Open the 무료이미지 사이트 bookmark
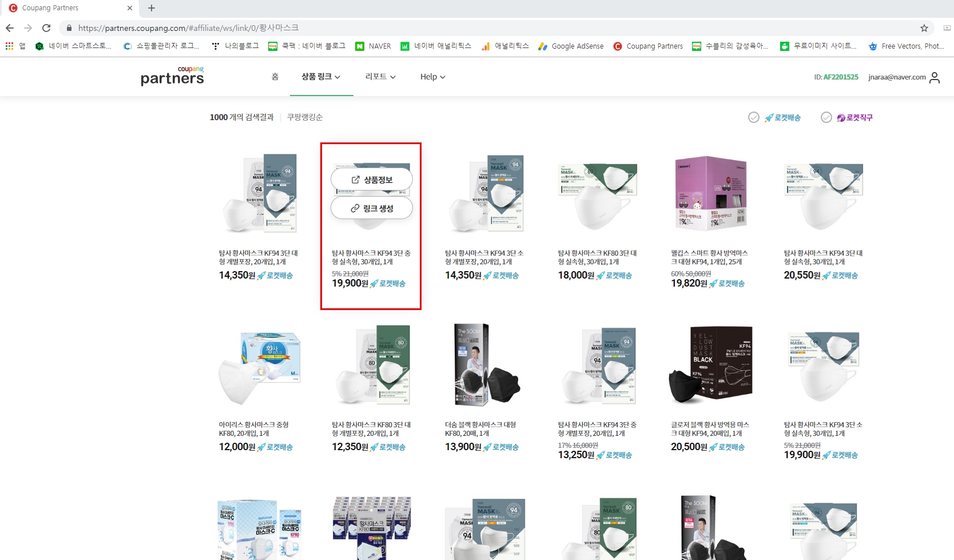Viewport: 954px width, 560px height. point(818,46)
